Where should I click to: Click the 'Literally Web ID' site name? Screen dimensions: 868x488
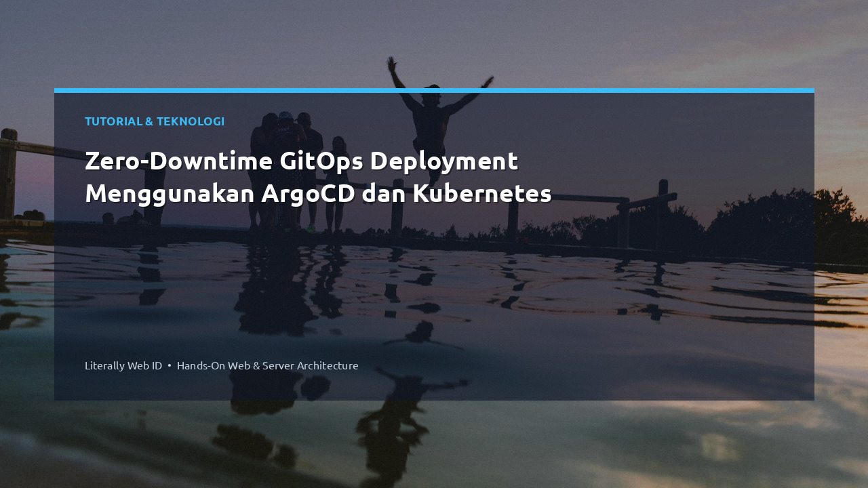click(x=123, y=365)
